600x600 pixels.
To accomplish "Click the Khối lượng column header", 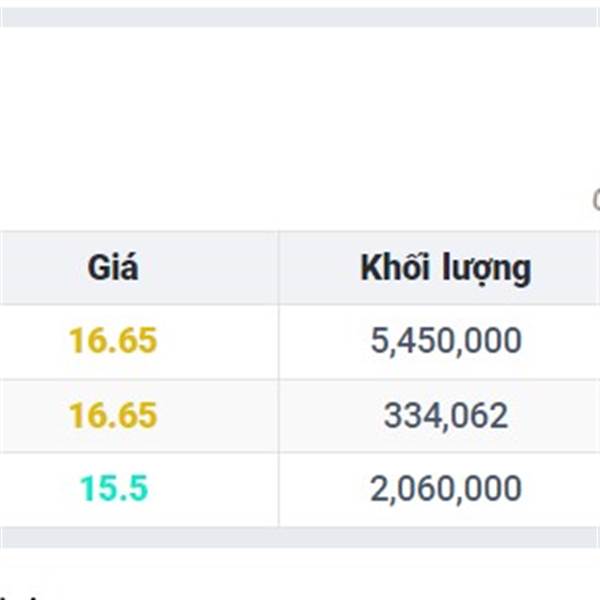I will (445, 268).
